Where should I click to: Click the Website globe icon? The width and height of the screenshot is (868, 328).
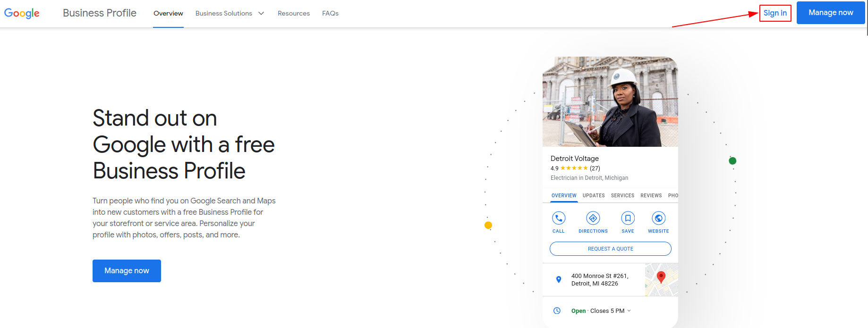(x=658, y=218)
